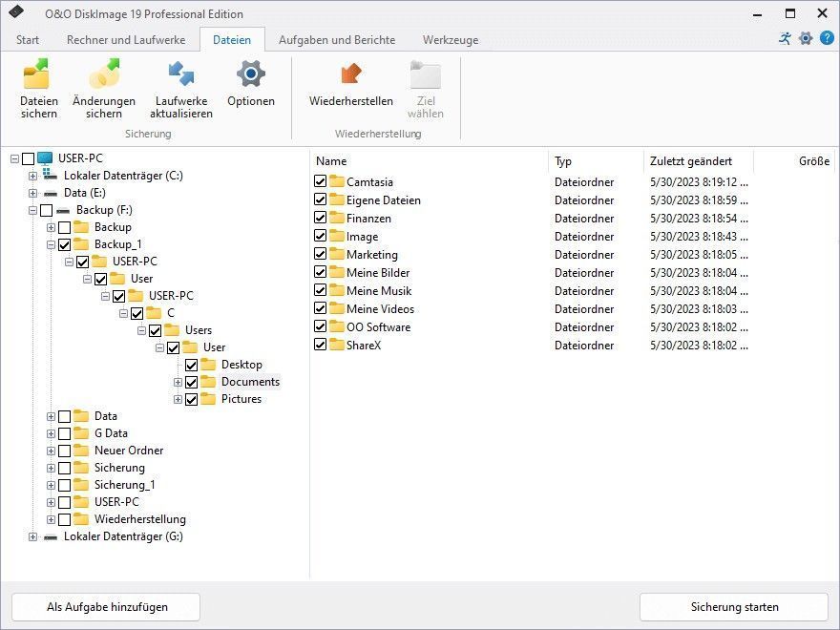Uncheck the Camtasia checkbox
The height and width of the screenshot is (630, 840).
321,181
